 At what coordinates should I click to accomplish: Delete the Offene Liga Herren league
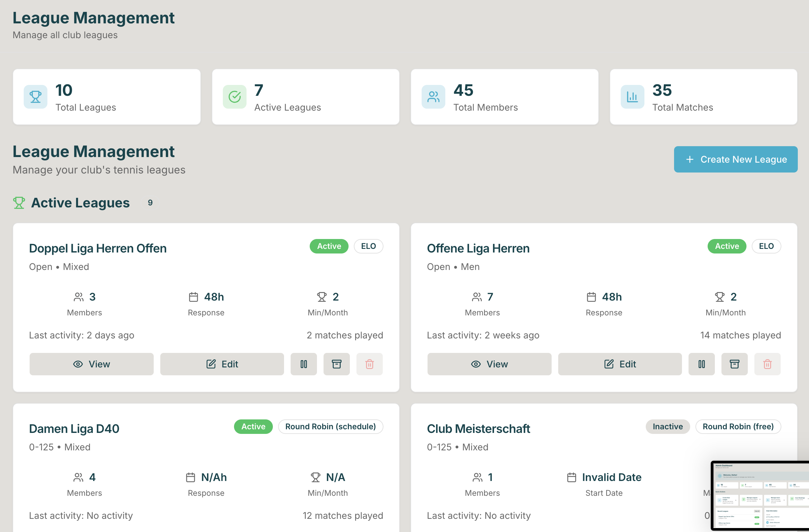pos(767,364)
